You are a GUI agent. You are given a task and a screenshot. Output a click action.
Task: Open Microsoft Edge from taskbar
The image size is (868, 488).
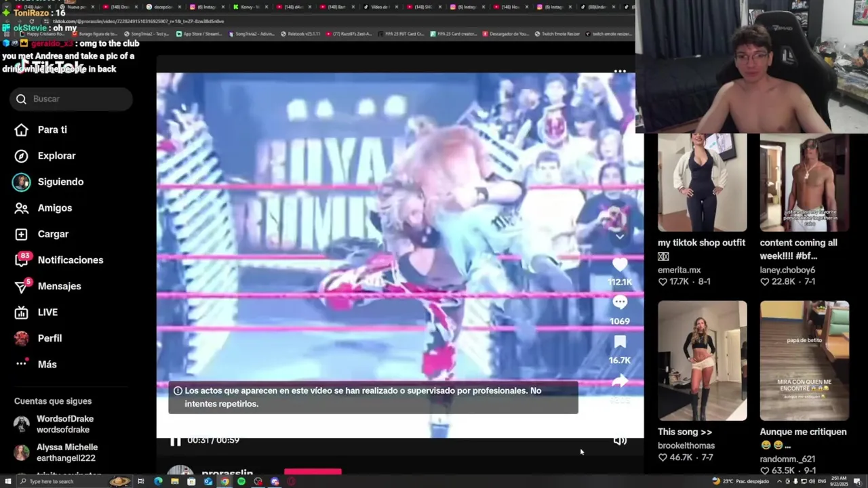(x=158, y=481)
